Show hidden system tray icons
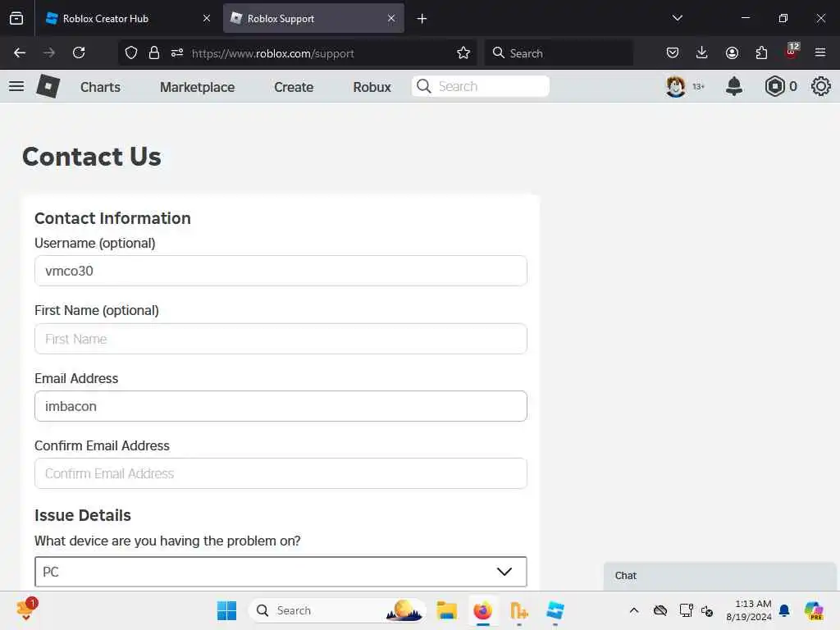The height and width of the screenshot is (630, 840). 634,610
